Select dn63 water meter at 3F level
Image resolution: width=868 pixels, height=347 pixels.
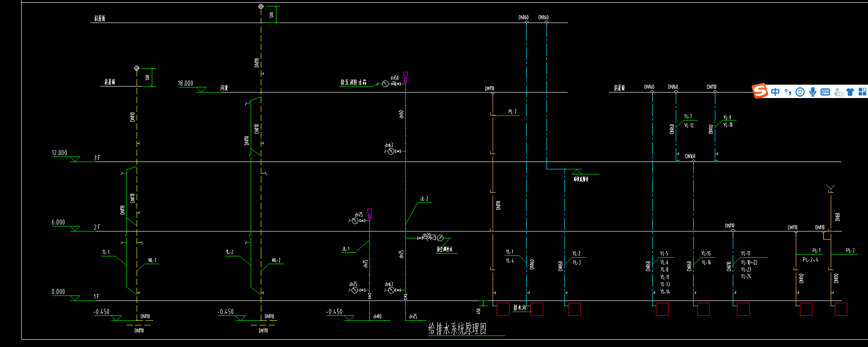[391, 151]
